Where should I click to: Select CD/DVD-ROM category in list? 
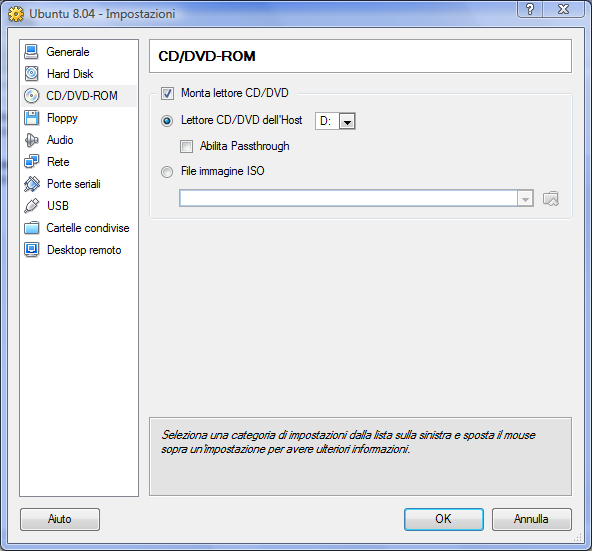click(x=78, y=96)
